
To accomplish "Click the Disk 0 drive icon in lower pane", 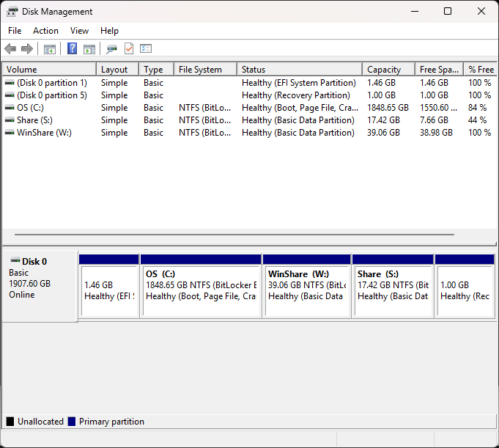I will [15, 260].
